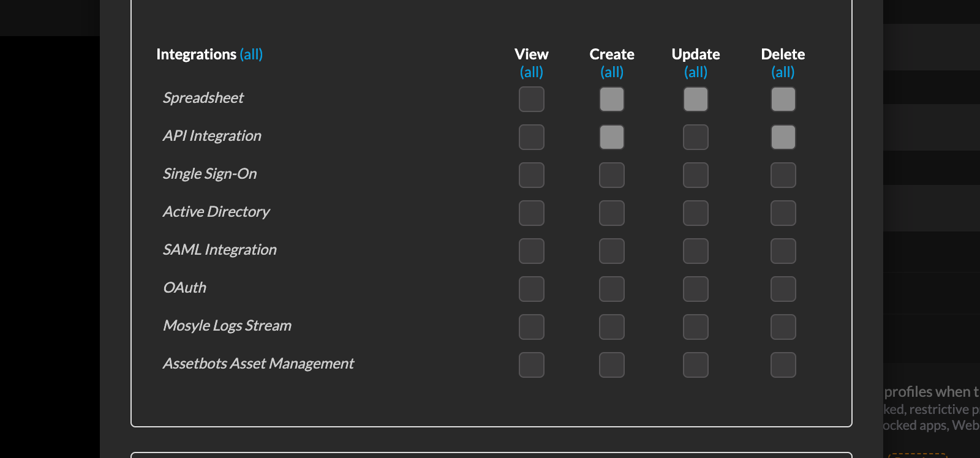Click the API Integration row label

pos(212,136)
